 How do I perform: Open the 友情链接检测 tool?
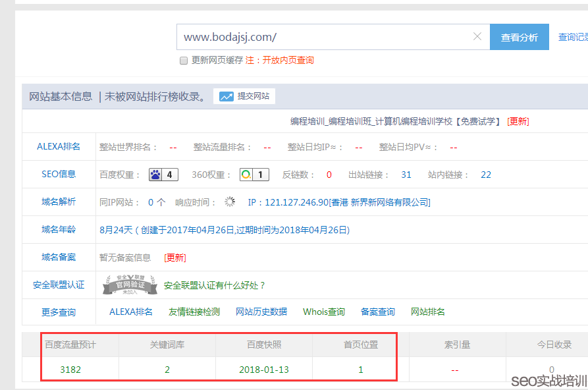(194, 311)
